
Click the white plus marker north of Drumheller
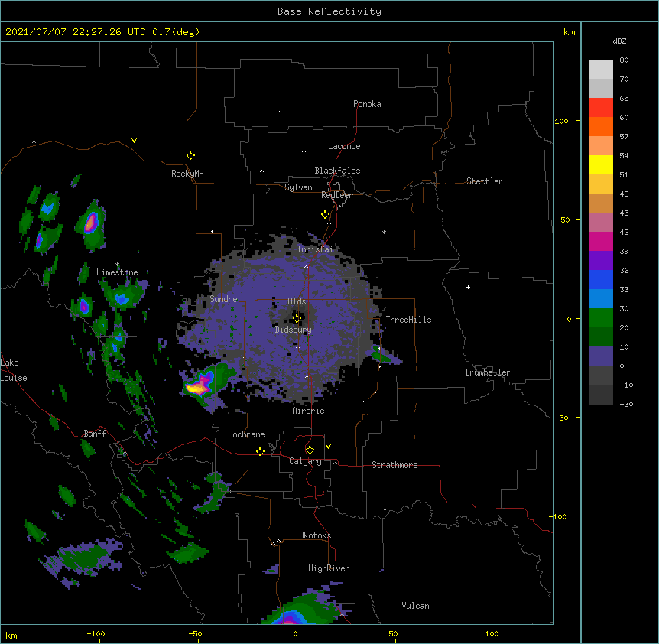click(x=468, y=287)
